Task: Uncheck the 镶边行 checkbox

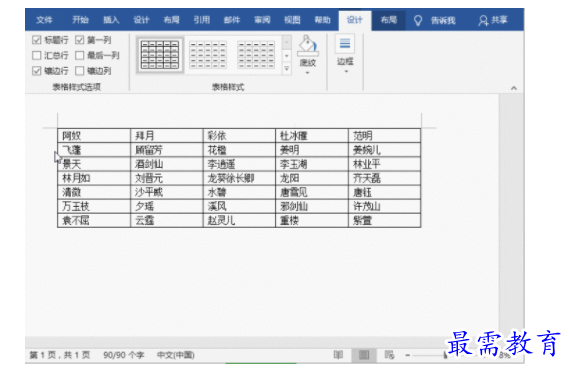Action: [x=37, y=70]
